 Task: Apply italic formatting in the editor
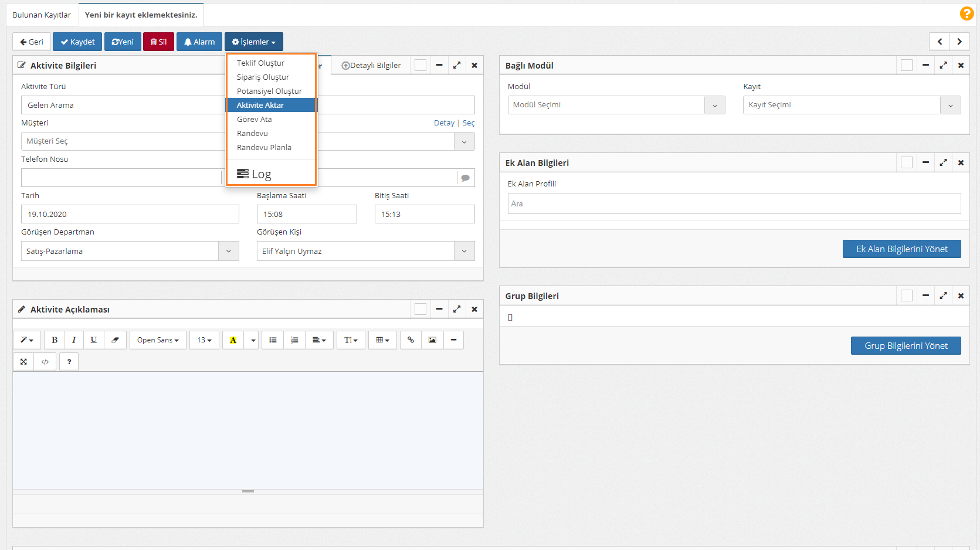(74, 340)
